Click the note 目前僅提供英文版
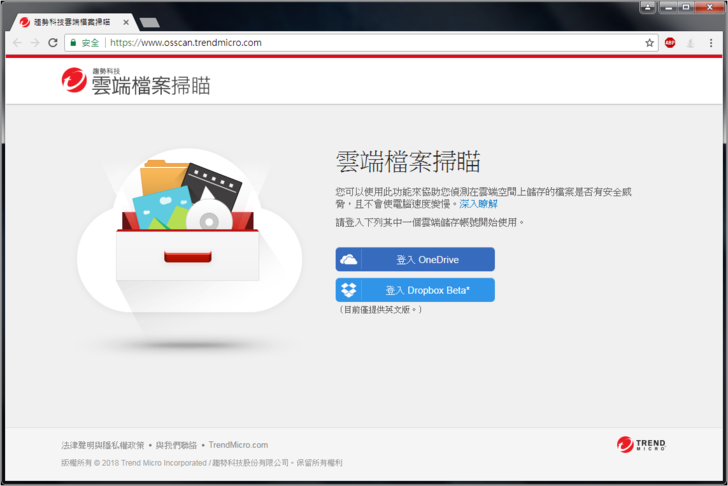The width and height of the screenshot is (728, 486). pos(381,310)
